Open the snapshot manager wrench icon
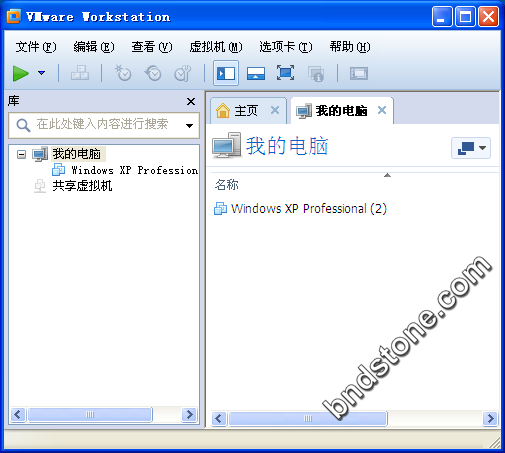The image size is (505, 453). 183,73
